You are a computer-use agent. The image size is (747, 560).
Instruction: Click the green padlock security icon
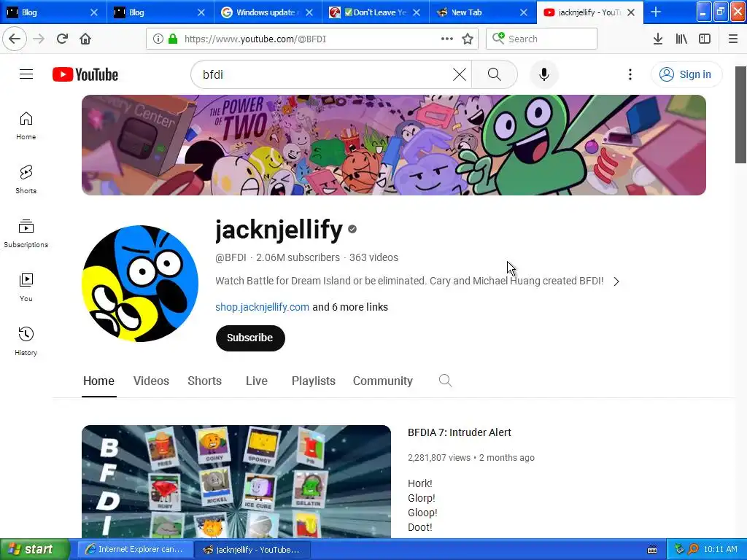click(x=173, y=39)
